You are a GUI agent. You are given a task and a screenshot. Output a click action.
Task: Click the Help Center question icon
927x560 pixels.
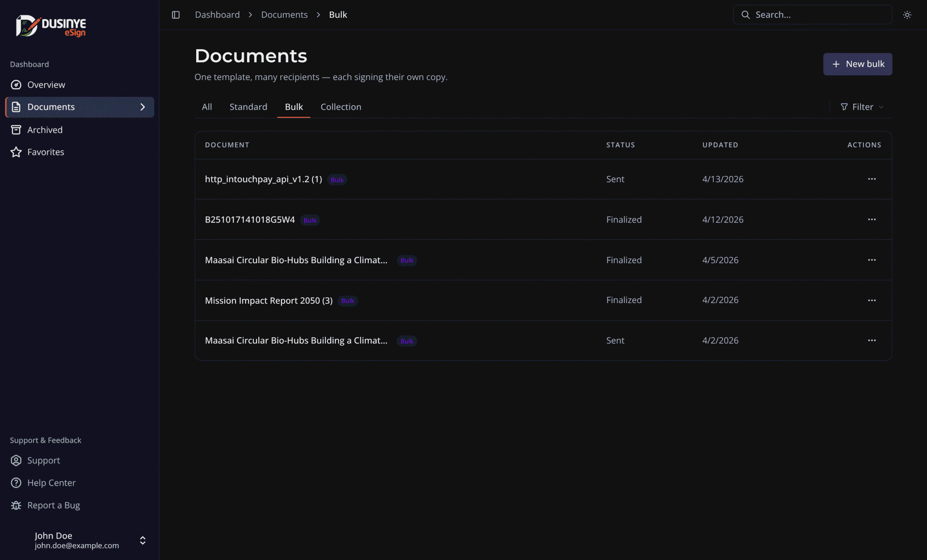(16, 483)
